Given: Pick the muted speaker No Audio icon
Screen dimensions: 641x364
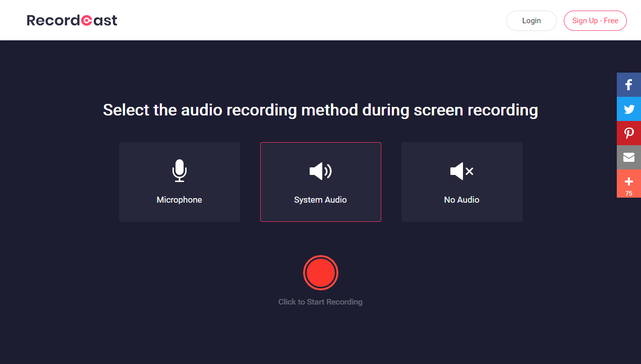Looking at the screenshot, I should (x=461, y=171).
